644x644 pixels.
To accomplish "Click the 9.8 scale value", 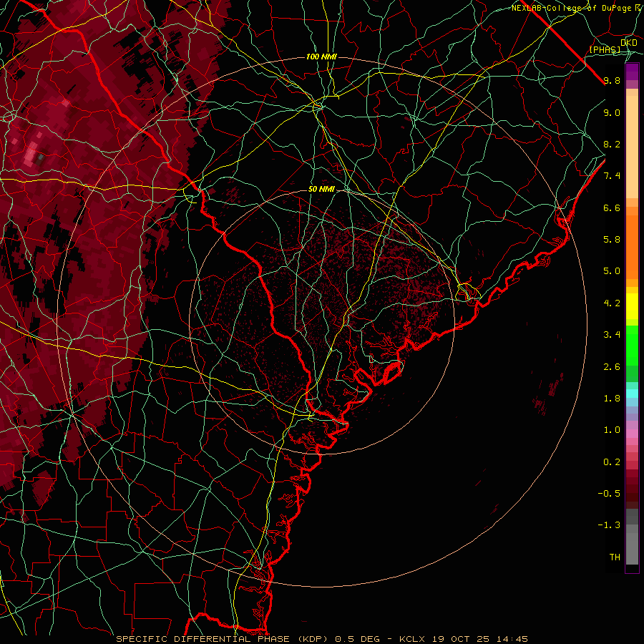I will [x=612, y=80].
